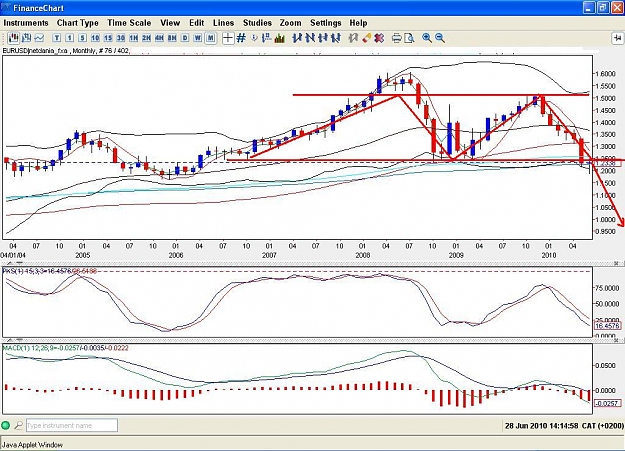
Task: Click first trend line drawing tool
Action: coord(297,38)
